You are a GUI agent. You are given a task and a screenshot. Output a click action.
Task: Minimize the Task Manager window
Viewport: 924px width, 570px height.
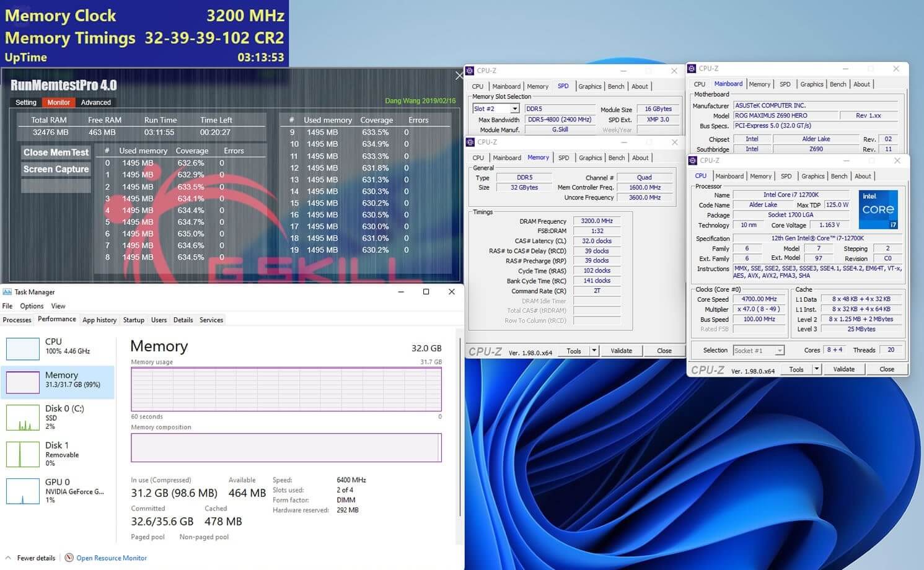(401, 292)
